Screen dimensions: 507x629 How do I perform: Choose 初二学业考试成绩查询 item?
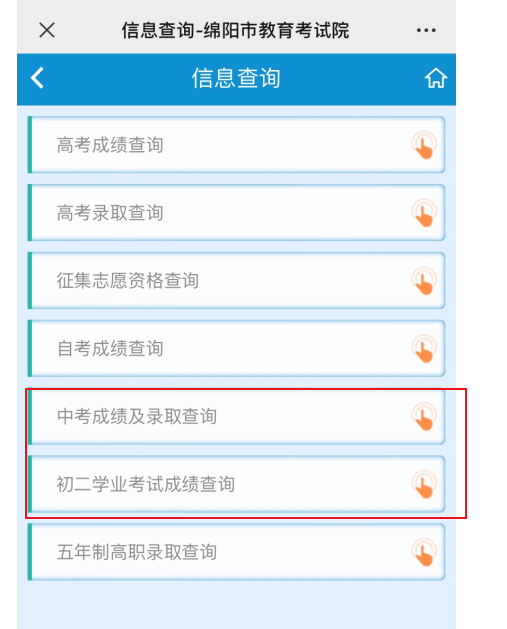pyautogui.click(x=236, y=484)
